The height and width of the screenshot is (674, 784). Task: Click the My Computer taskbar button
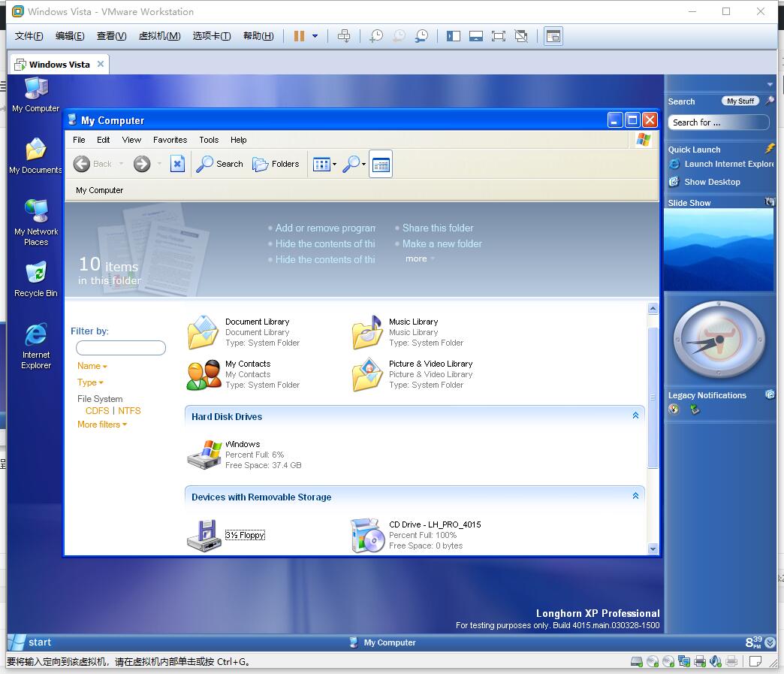tap(382, 642)
